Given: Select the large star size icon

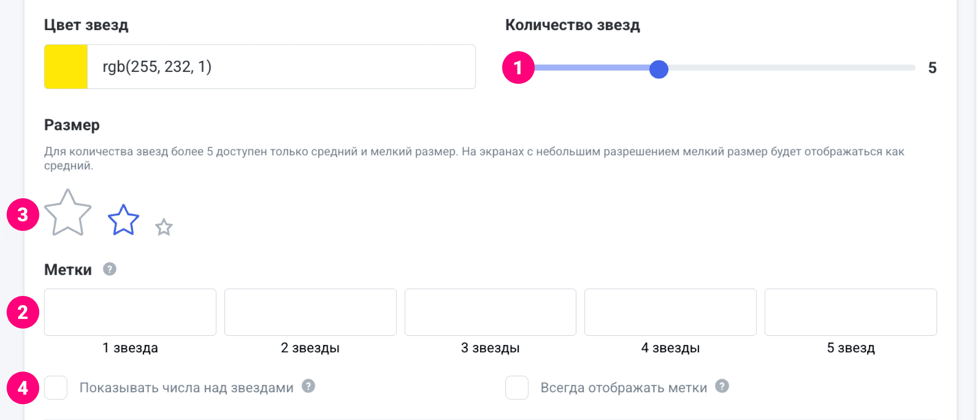Looking at the screenshot, I should (67, 213).
